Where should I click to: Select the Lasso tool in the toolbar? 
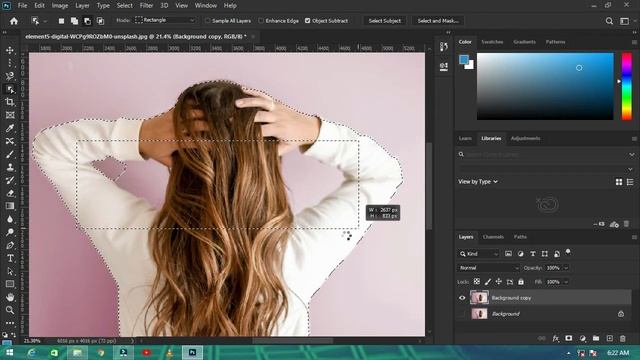tap(10, 76)
